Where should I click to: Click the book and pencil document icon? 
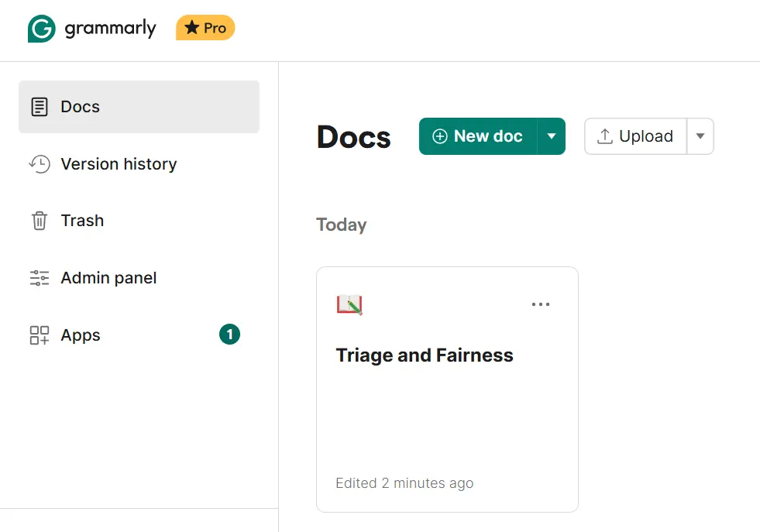click(x=349, y=304)
